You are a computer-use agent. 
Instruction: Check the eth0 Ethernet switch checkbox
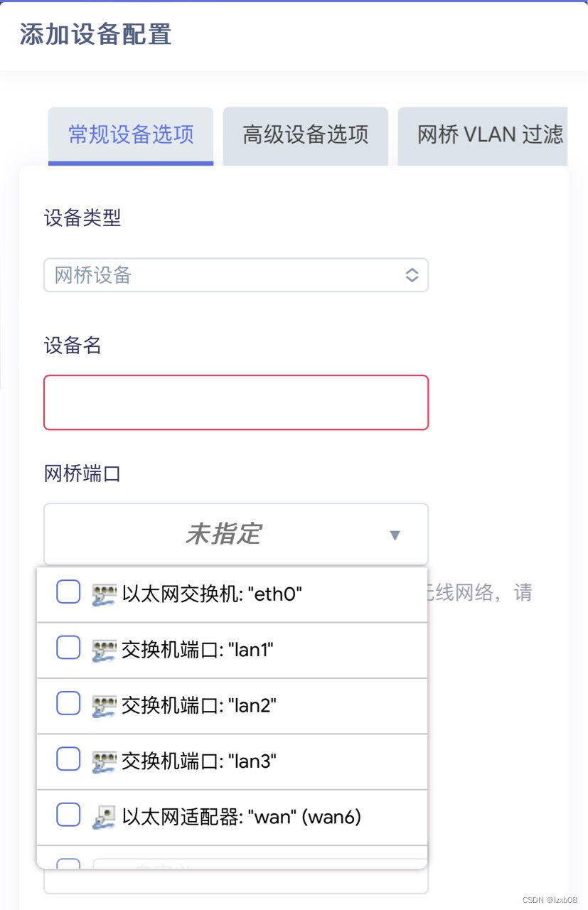point(68,591)
